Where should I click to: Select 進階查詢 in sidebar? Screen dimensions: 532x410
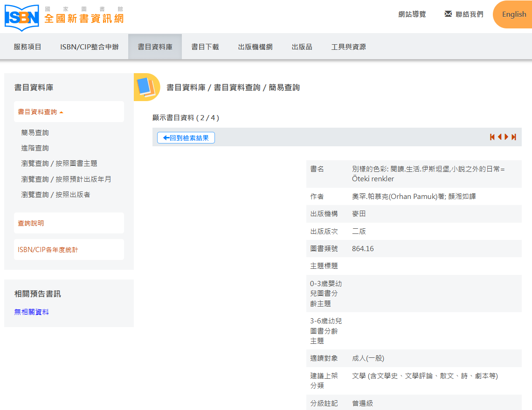tap(35, 148)
